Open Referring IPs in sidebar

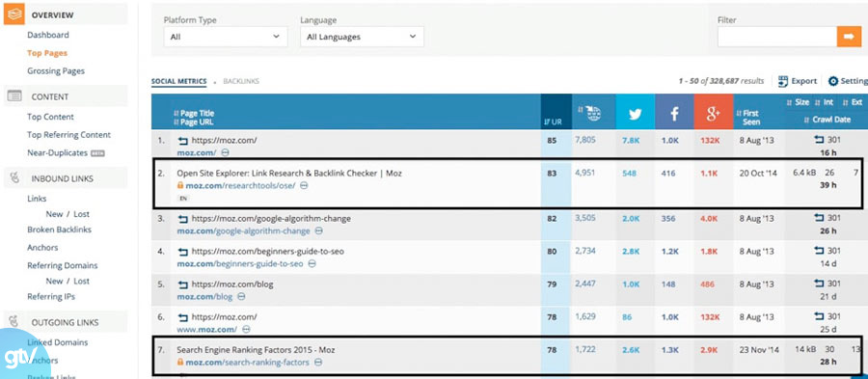coord(51,297)
